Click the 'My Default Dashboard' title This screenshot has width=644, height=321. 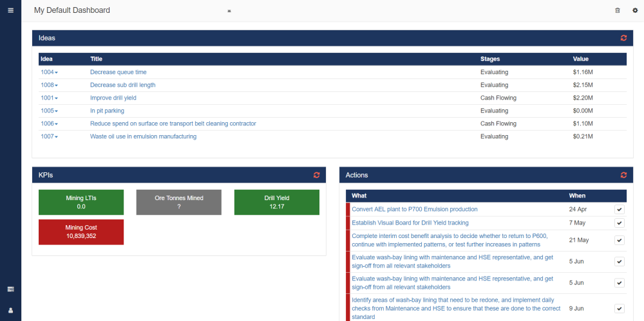[72, 10]
